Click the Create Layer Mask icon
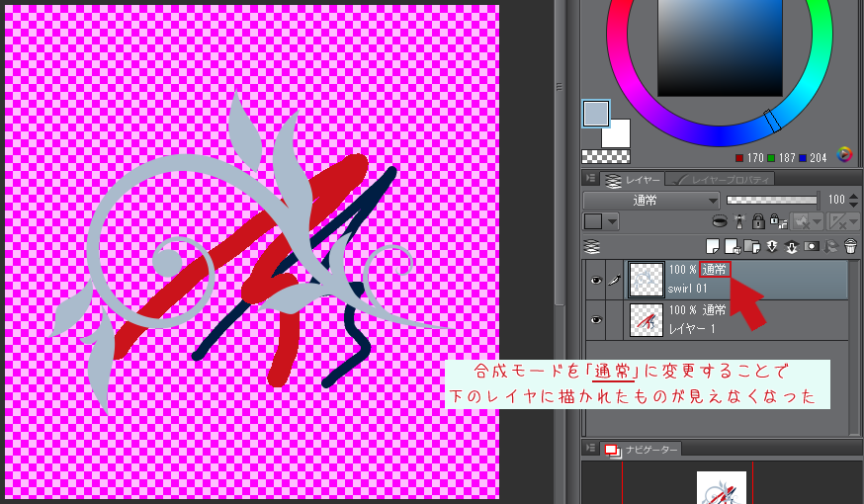The image size is (864, 504). (811, 246)
